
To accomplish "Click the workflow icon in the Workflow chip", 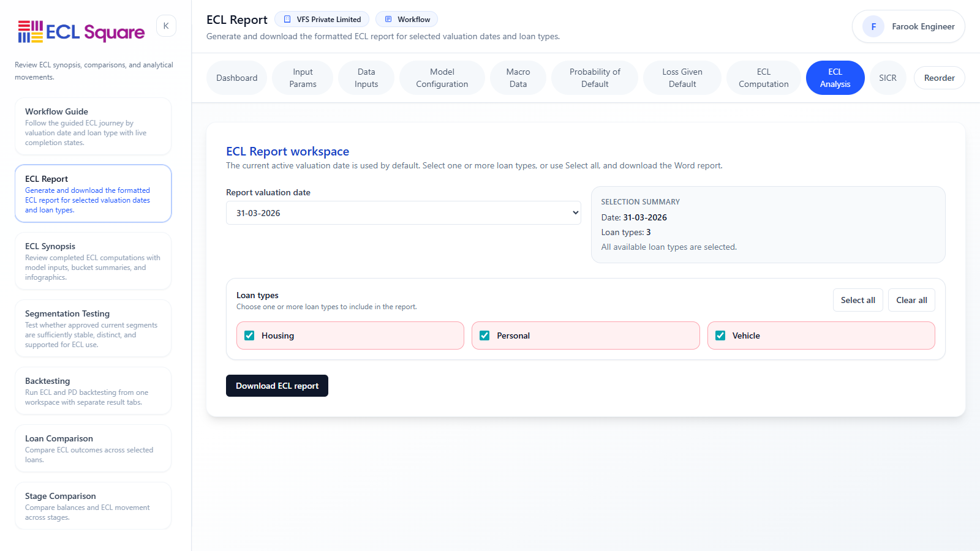I will click(388, 19).
